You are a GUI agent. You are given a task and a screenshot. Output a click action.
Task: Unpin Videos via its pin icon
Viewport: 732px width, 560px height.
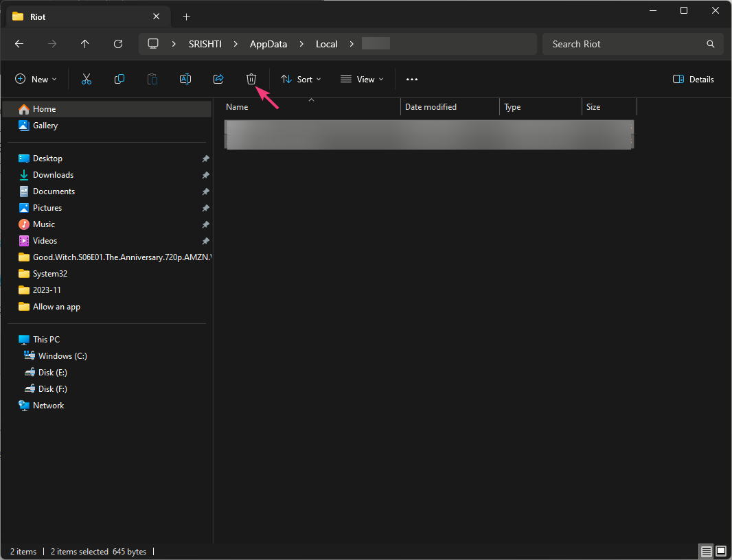pos(205,241)
